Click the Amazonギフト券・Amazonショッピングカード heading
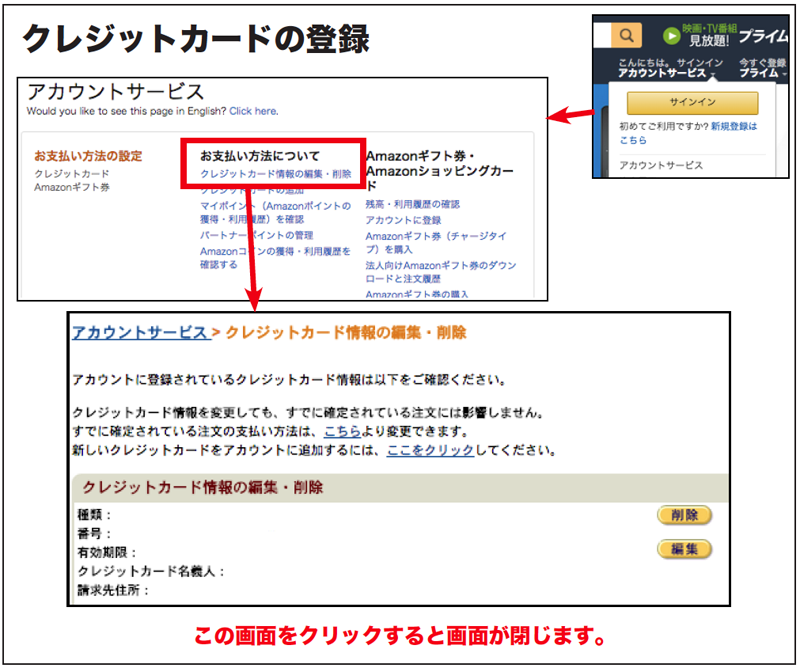Screen dimensions: 800x668 coord(440,170)
